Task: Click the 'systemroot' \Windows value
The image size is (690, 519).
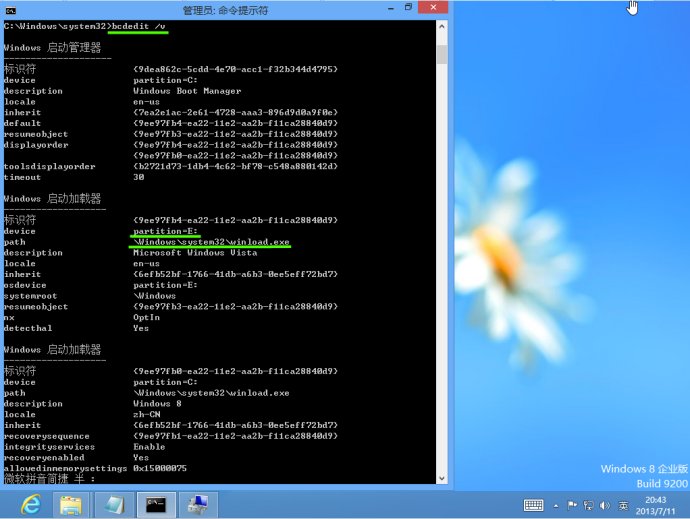Action: coord(154,296)
